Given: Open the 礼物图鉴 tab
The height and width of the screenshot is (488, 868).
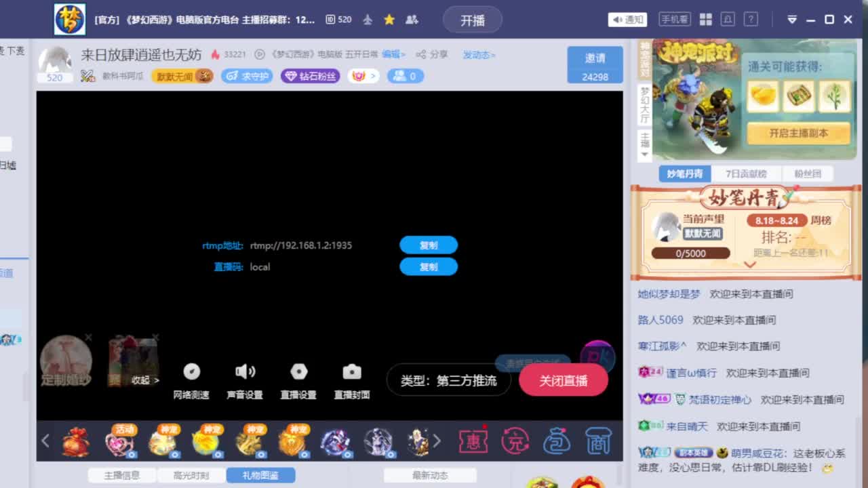Looking at the screenshot, I should tap(261, 475).
